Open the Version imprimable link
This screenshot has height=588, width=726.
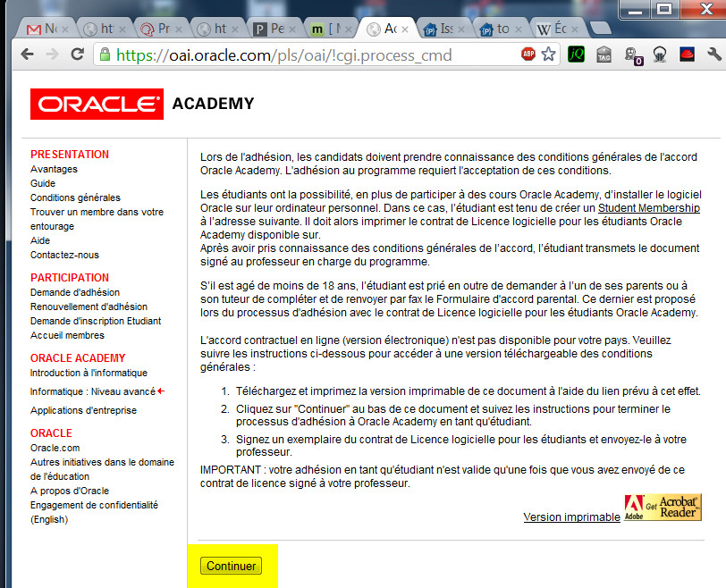[x=572, y=517]
